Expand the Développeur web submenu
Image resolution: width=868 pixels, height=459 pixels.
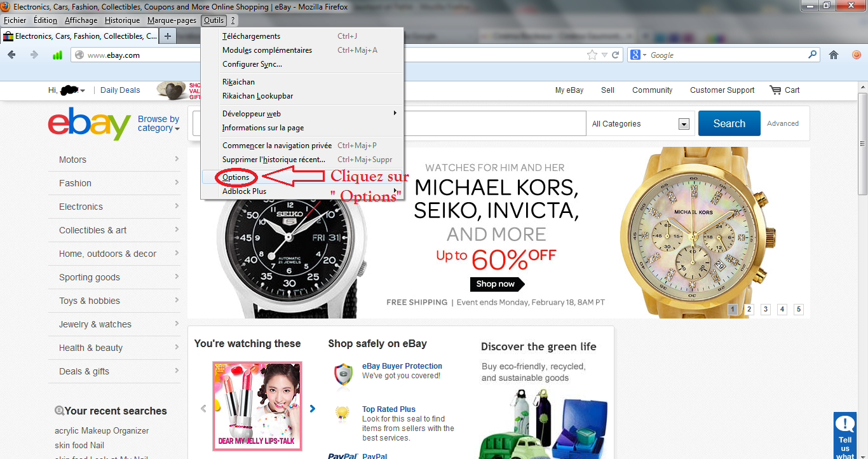coord(302,114)
